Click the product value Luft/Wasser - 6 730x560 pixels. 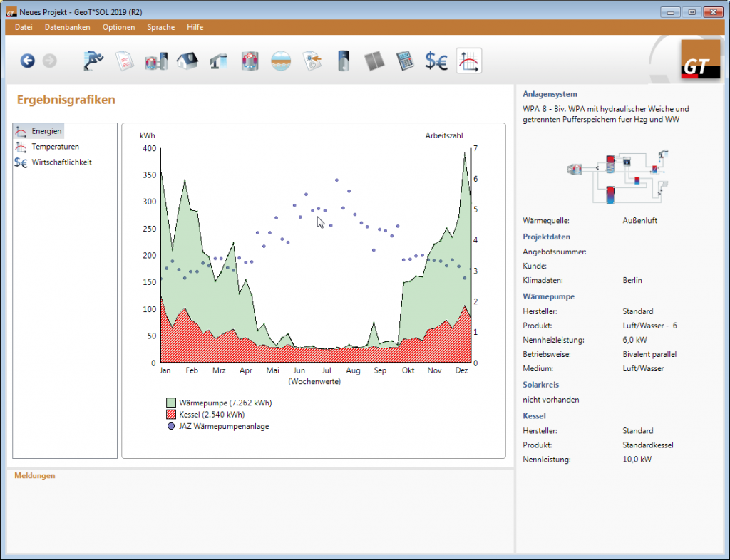tap(650, 326)
